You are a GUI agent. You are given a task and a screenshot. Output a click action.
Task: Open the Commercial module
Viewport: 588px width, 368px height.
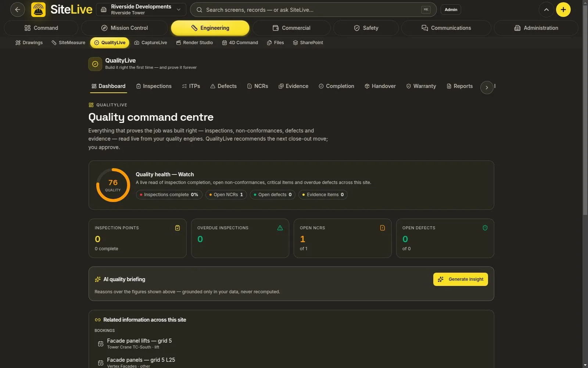[x=291, y=28]
